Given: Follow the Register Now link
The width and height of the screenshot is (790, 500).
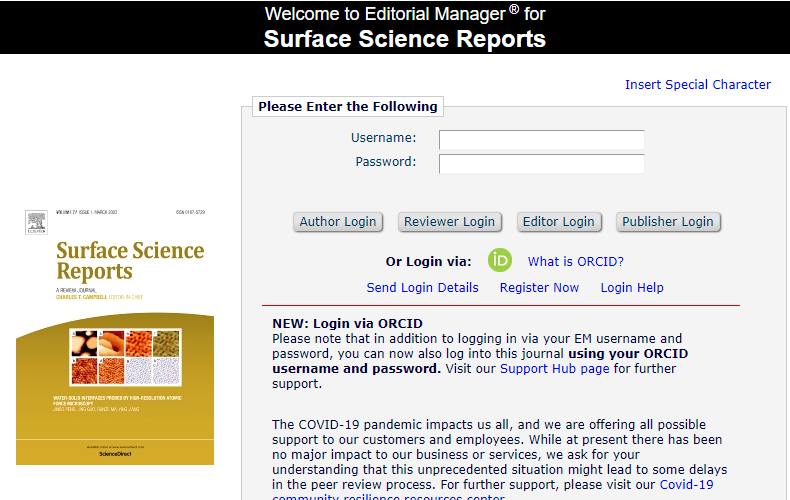Looking at the screenshot, I should tap(539, 288).
